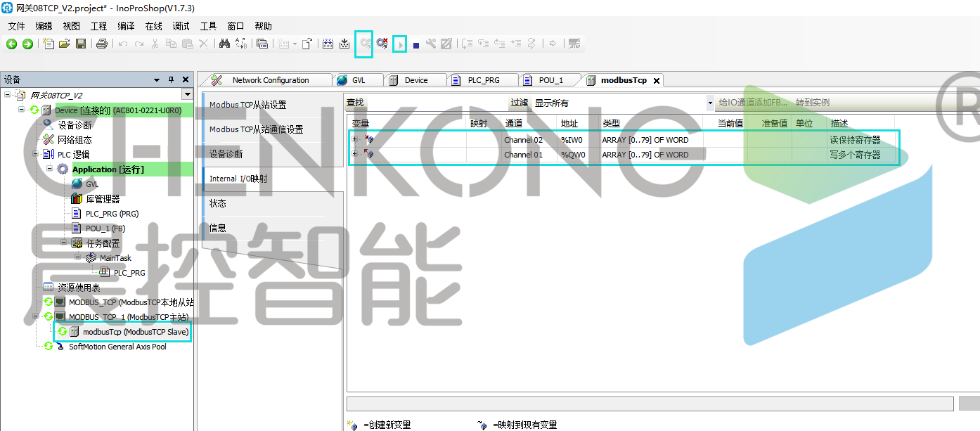
Task: Click the Print icon in the toolbar
Action: pos(101,44)
